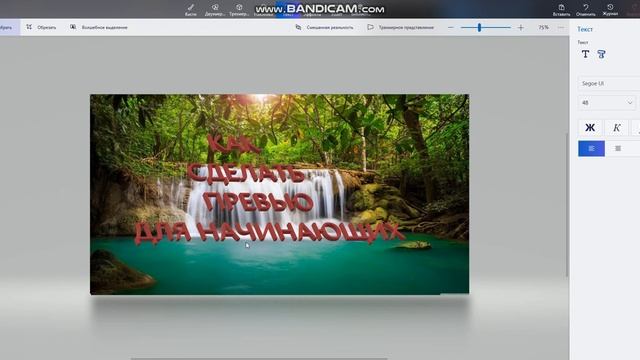Open the Двумерные фигуры 2D shapes tab
The image size is (640, 360).
click(x=215, y=9)
